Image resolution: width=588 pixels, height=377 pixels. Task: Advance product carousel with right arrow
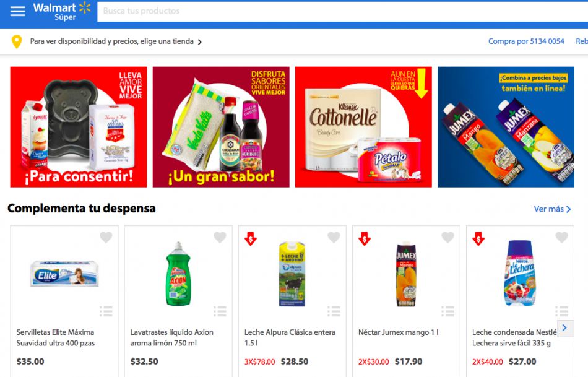[x=564, y=328]
